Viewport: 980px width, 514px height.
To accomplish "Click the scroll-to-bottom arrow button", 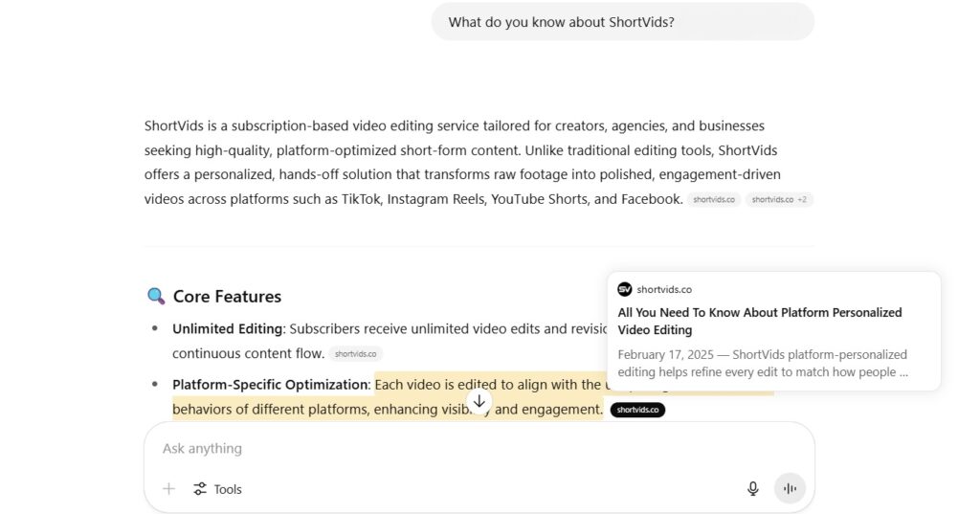I will [x=479, y=401].
